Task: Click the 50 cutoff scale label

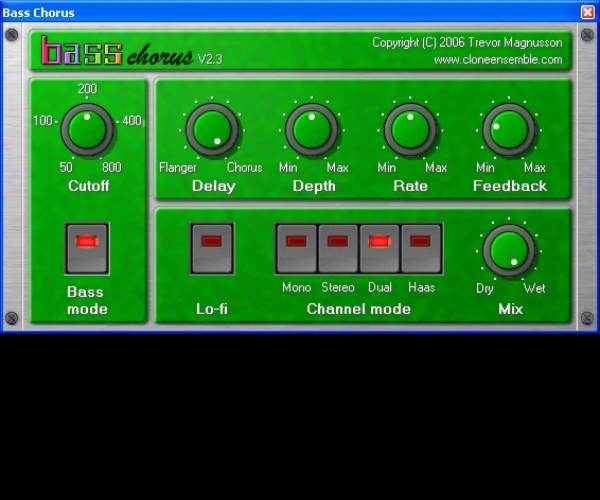Action: coord(66,167)
